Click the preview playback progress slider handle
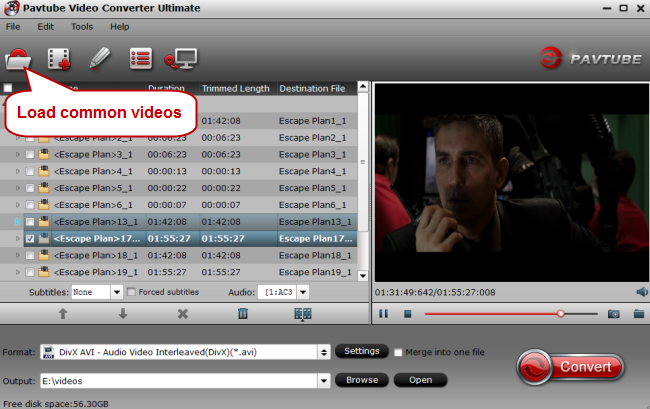Image resolution: width=650 pixels, height=409 pixels. point(560,314)
